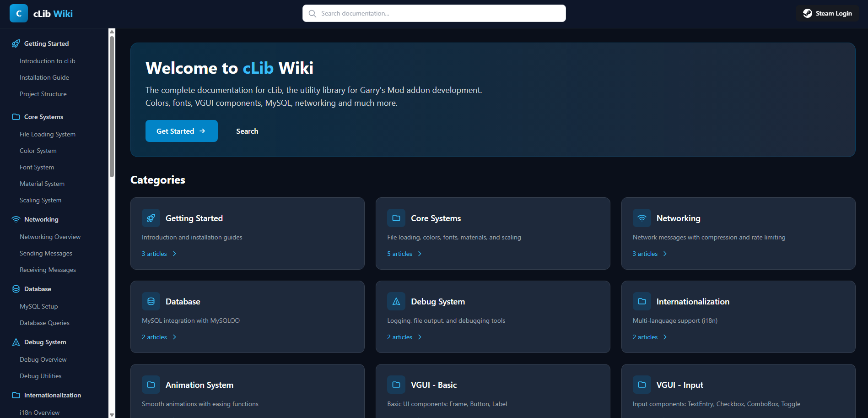Click the triangle icon on Debug System card
Viewport: 868px width, 418px height.
(x=396, y=301)
